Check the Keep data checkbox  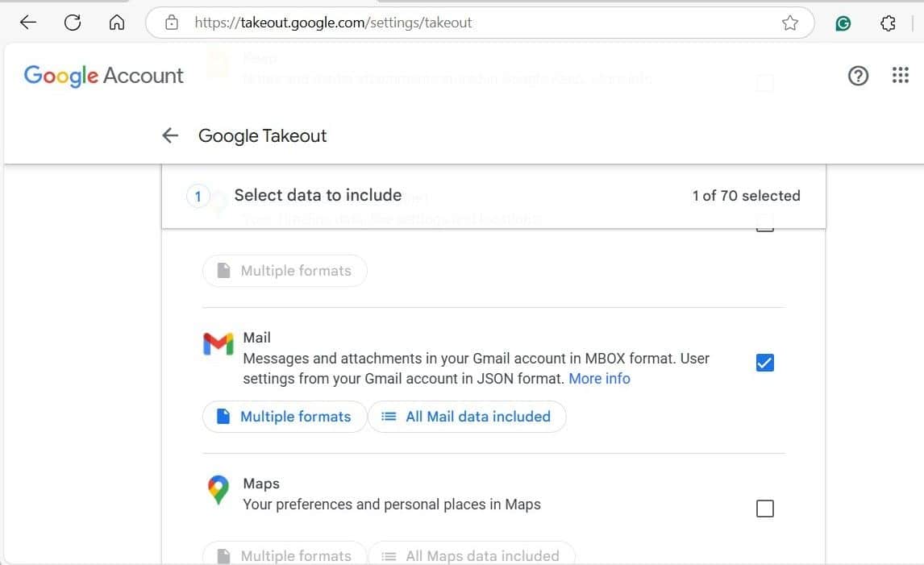click(764, 83)
